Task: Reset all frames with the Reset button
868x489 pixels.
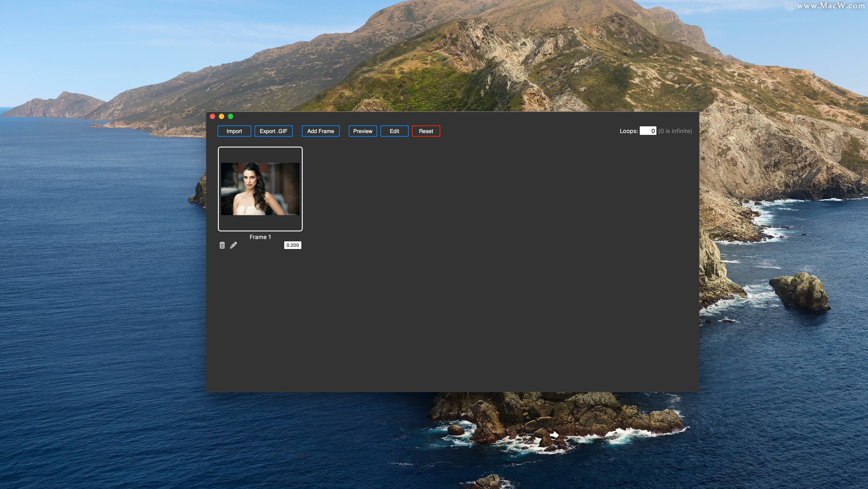Action: tap(426, 131)
